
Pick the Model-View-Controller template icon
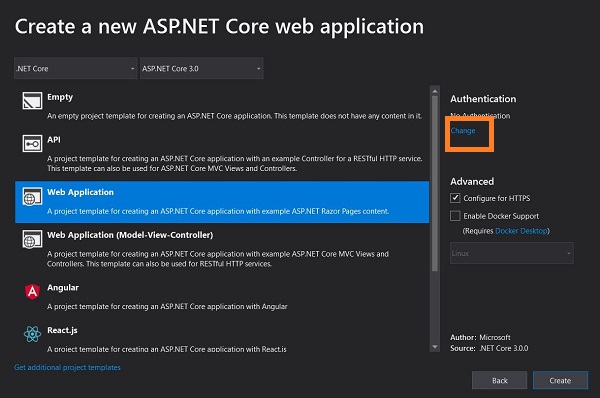click(x=32, y=239)
